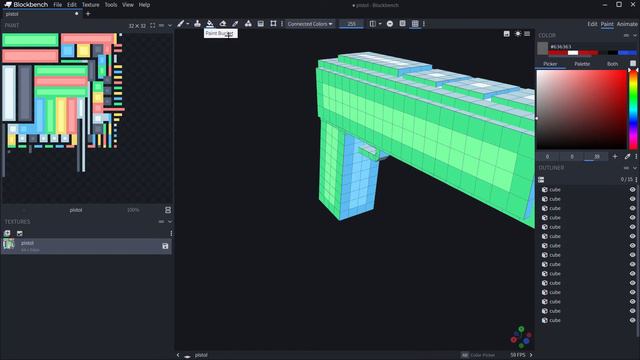The height and width of the screenshot is (360, 640).
Task: Select the Copy Brush stamp tool
Action: [198, 24]
